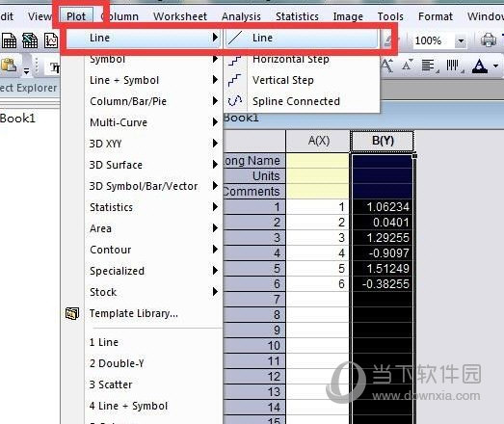Click the Print icon
The width and height of the screenshot is (504, 424).
pos(489,40)
